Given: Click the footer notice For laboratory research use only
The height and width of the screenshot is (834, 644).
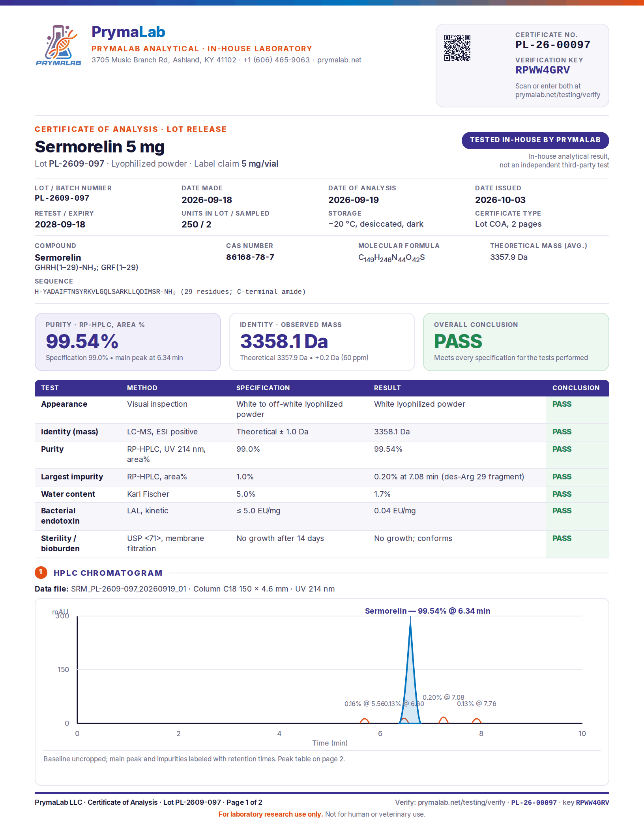Looking at the screenshot, I should [x=271, y=814].
